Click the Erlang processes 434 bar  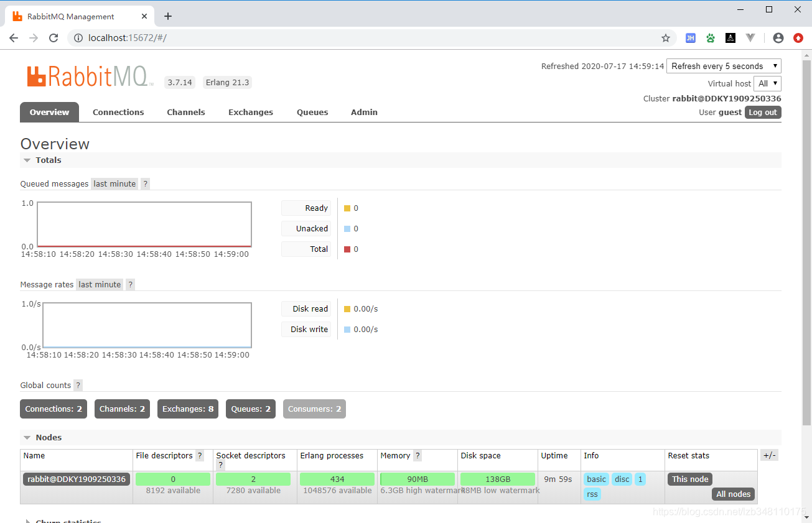(x=337, y=479)
